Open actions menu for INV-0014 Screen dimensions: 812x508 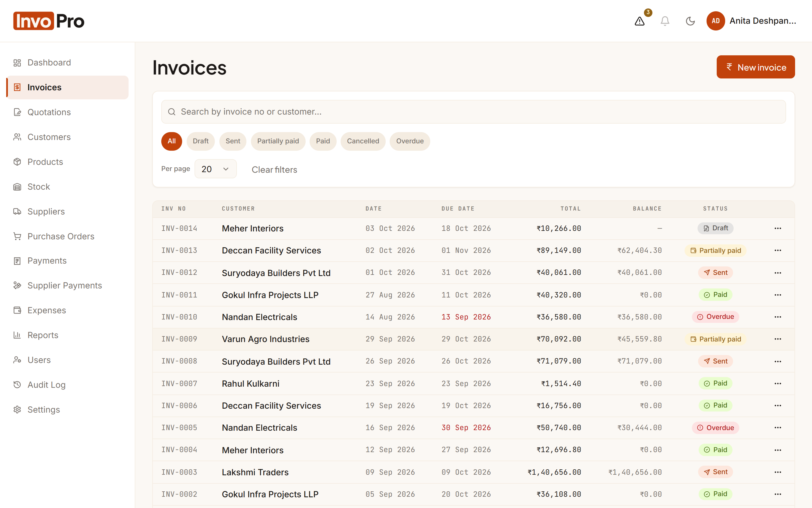tap(778, 229)
